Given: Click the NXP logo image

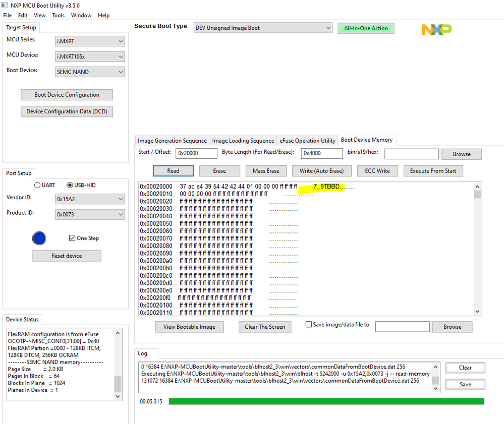Looking at the screenshot, I should (x=436, y=30).
